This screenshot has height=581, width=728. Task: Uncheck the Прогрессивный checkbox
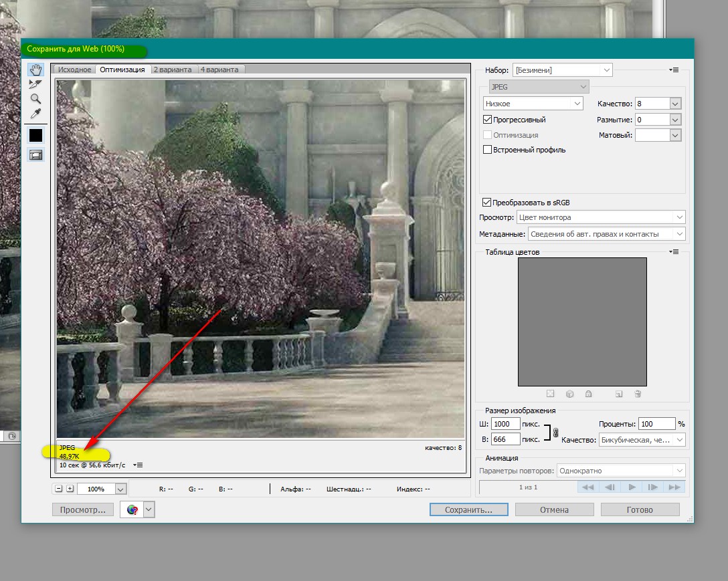coord(488,120)
